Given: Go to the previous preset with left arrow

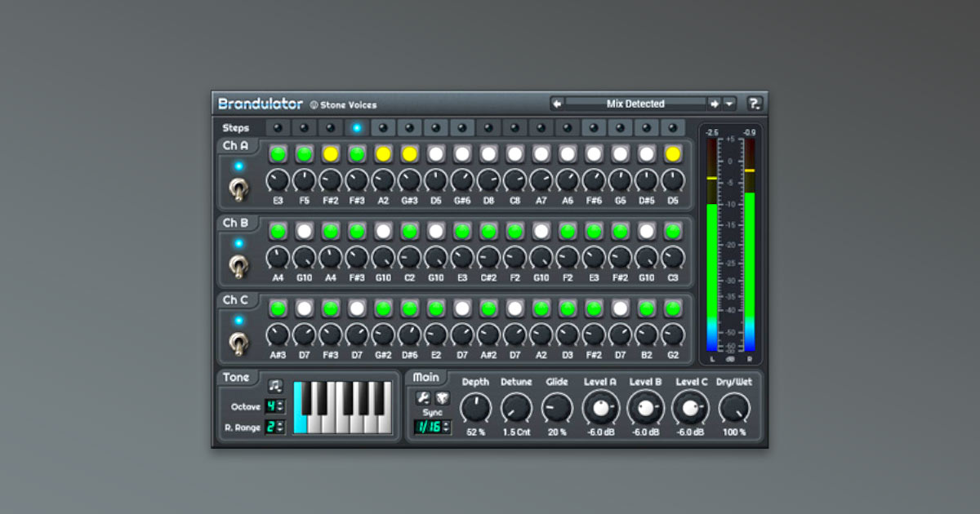Looking at the screenshot, I should [x=557, y=104].
